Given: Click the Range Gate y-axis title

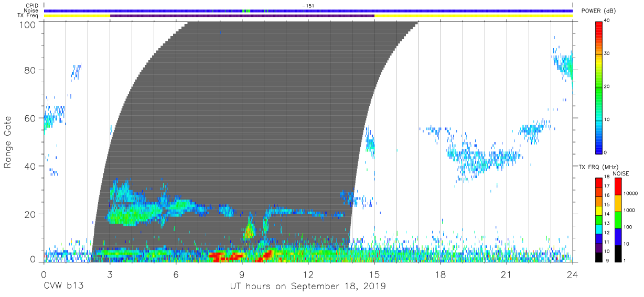Looking at the screenshot, I should (8, 142).
